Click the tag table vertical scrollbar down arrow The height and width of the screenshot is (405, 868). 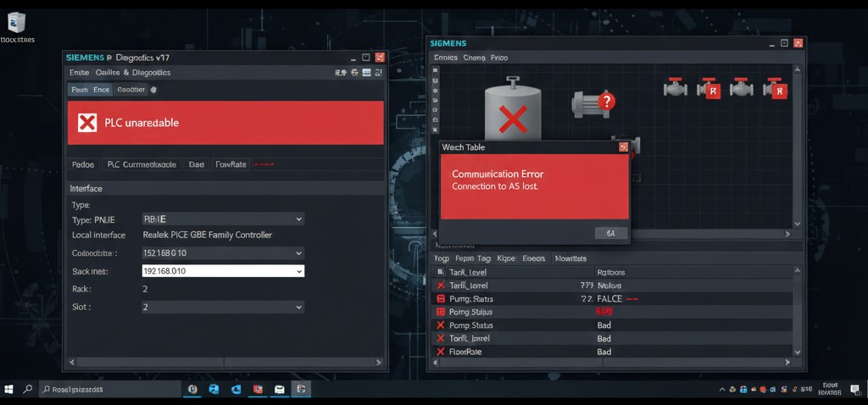pos(797,352)
